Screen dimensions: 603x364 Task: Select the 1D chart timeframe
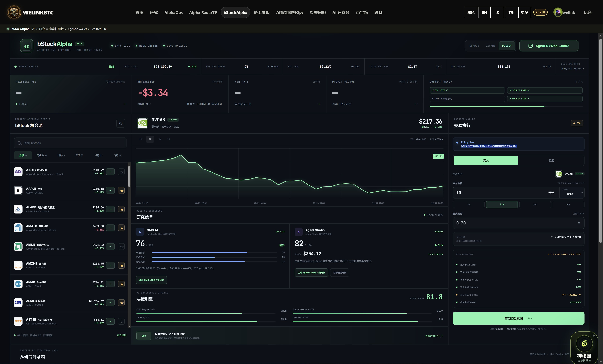(159, 139)
